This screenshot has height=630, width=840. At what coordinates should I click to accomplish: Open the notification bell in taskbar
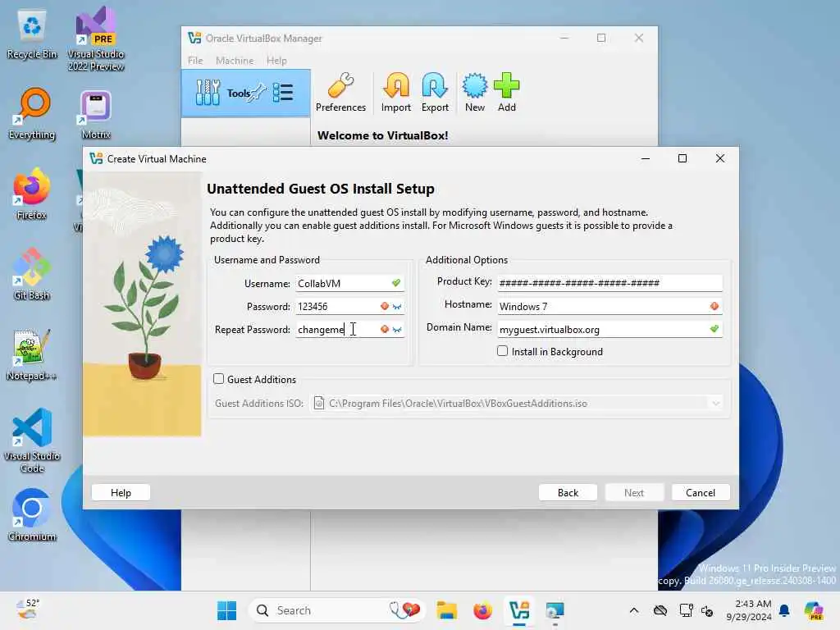click(784, 610)
